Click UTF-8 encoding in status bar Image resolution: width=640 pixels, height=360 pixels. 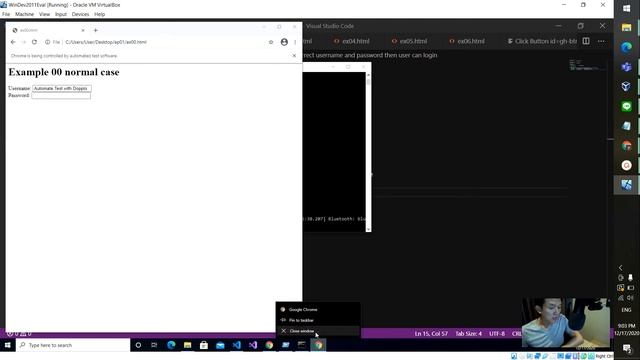coord(497,334)
